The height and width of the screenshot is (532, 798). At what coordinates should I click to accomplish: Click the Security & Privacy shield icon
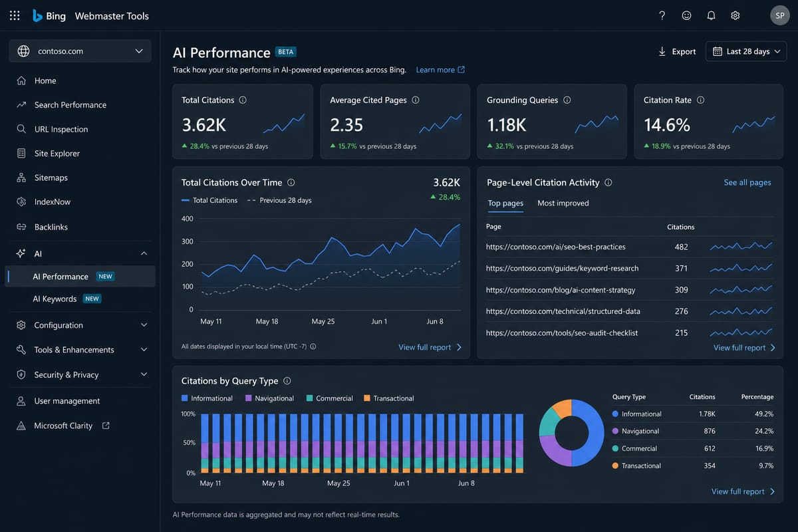[21, 374]
